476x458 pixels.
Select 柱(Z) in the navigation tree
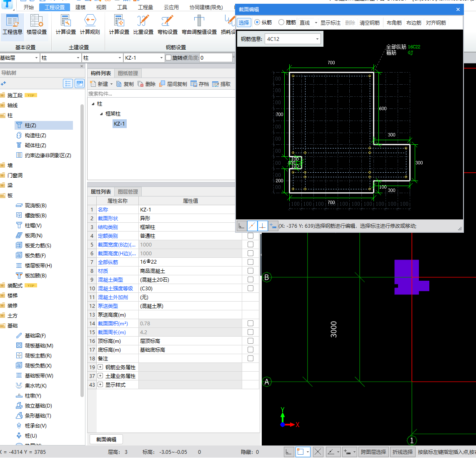pos(44,126)
